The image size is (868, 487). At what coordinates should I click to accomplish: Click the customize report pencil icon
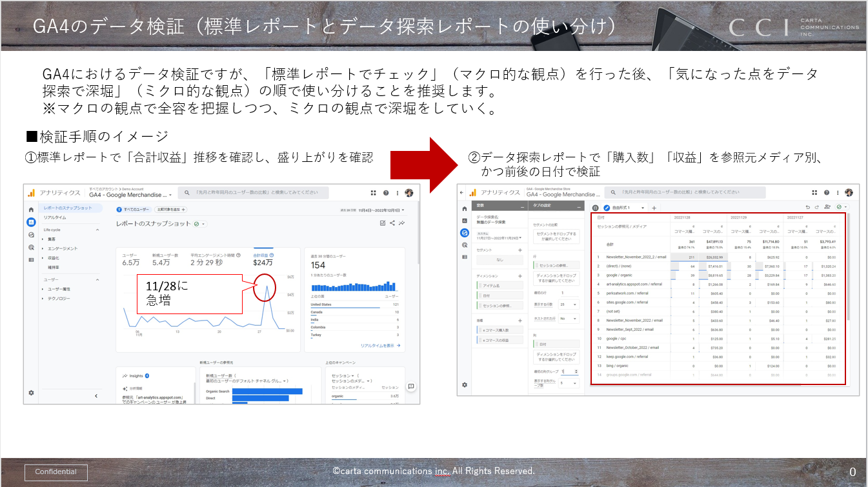pyautogui.click(x=383, y=223)
